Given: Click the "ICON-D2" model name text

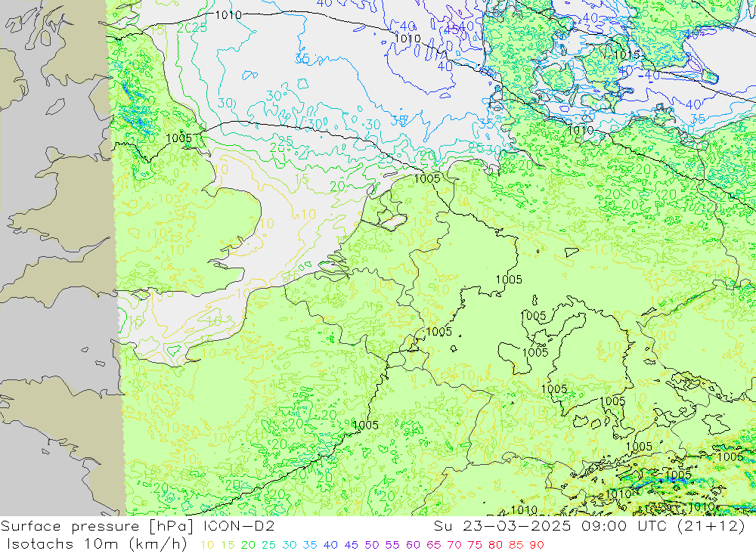Looking at the screenshot, I should tap(240, 526).
